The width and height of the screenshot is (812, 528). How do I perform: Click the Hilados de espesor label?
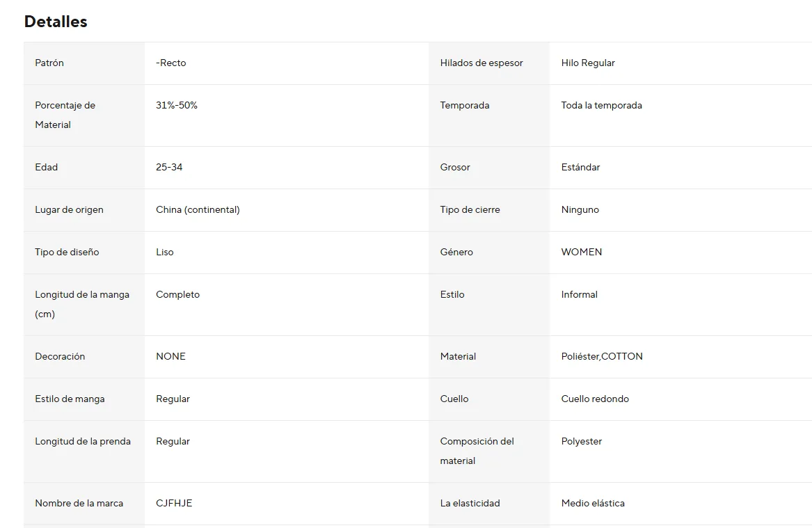coord(481,63)
